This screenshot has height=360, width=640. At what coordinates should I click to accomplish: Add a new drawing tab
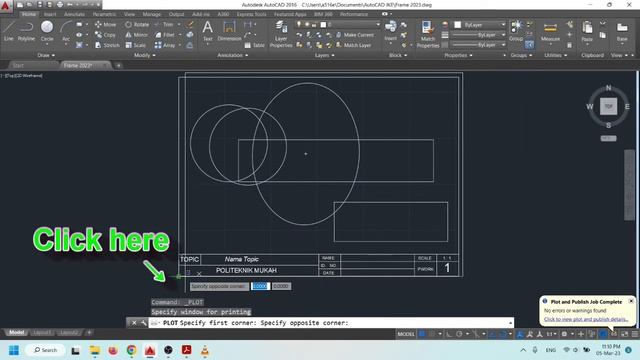118,65
